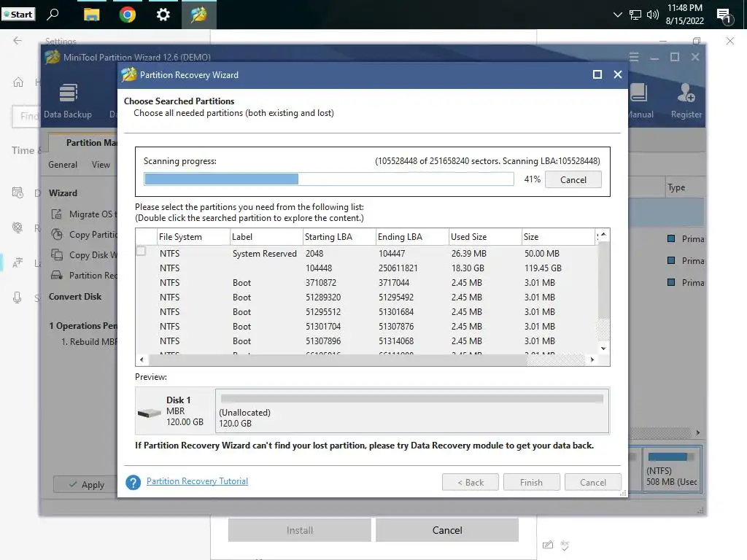This screenshot has width=747, height=560.
Task: Click the Settings Language icon
Action: tap(18, 262)
